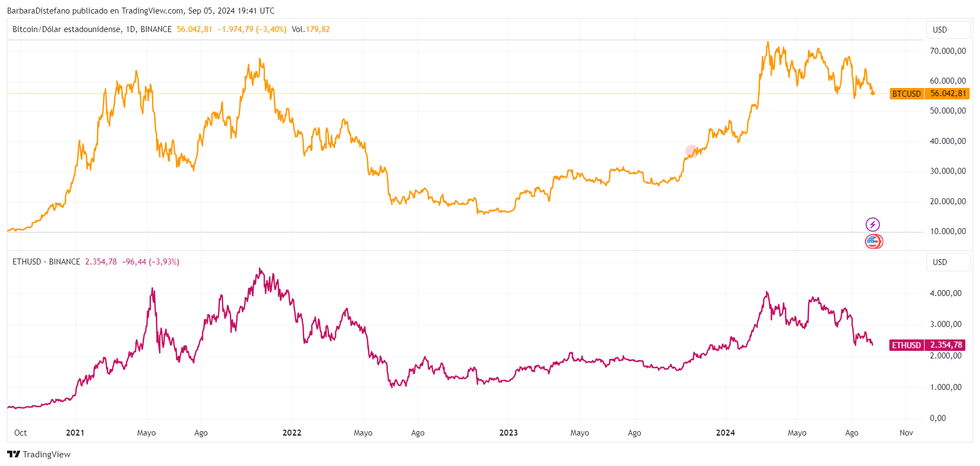
Task: Click the Vol. 179,82 volume indicator
Action: pos(311,29)
